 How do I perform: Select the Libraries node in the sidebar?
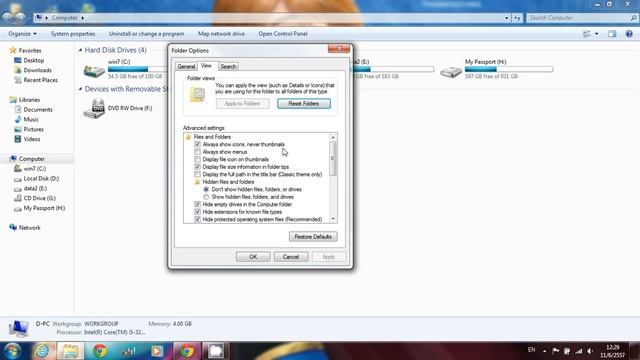pos(29,100)
